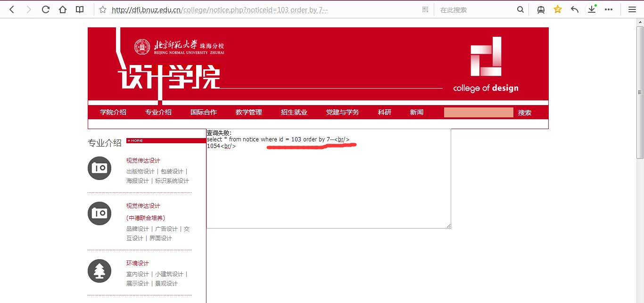Screen dimensions: 644x303
Task: Open the 科研 menu
Action: [385, 112]
